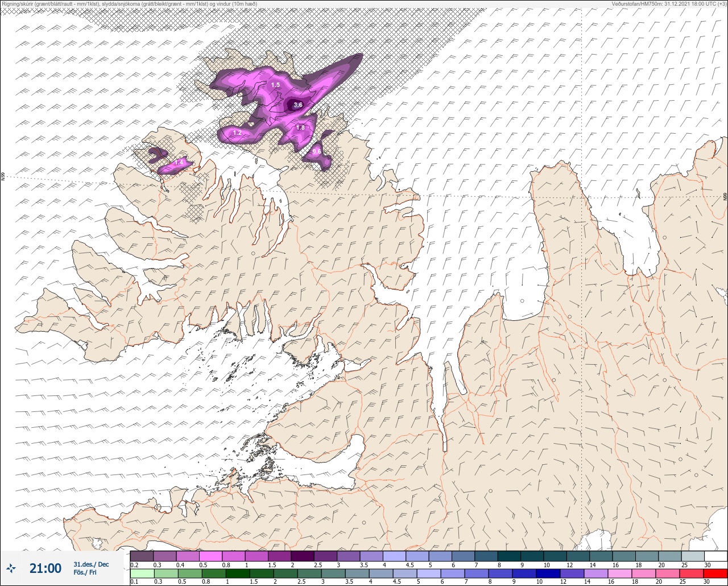The height and width of the screenshot is (586, 728).
Task: Pick the 0.3 mauve snow legend swatch
Action: tap(164, 556)
